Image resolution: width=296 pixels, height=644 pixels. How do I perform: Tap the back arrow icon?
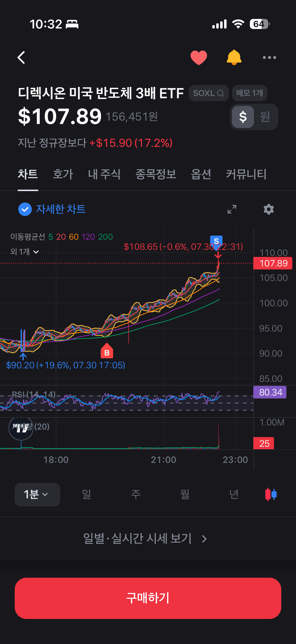point(21,57)
